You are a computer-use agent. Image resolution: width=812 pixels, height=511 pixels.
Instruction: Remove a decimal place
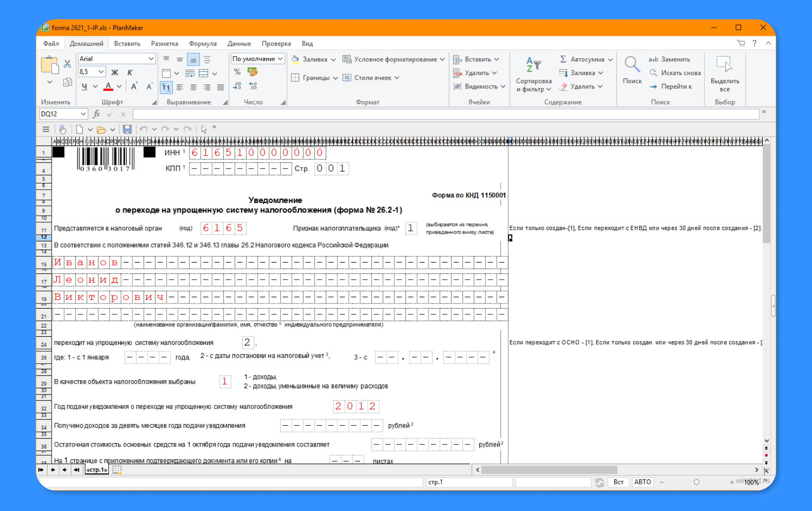click(x=253, y=86)
